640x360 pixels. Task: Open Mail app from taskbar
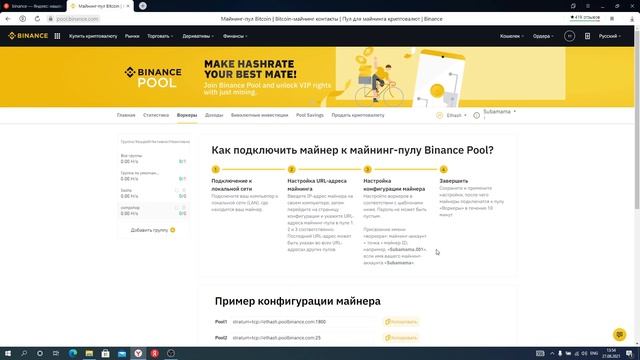coord(122,353)
